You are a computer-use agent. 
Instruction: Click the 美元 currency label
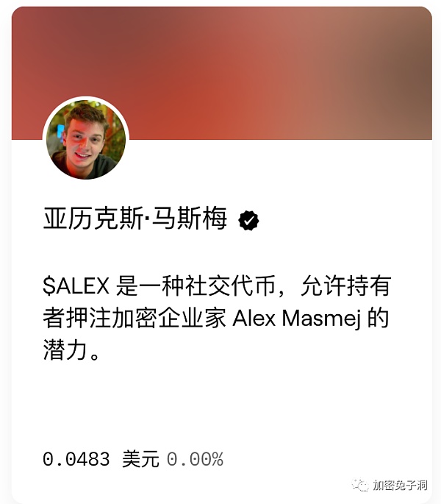[x=140, y=458]
